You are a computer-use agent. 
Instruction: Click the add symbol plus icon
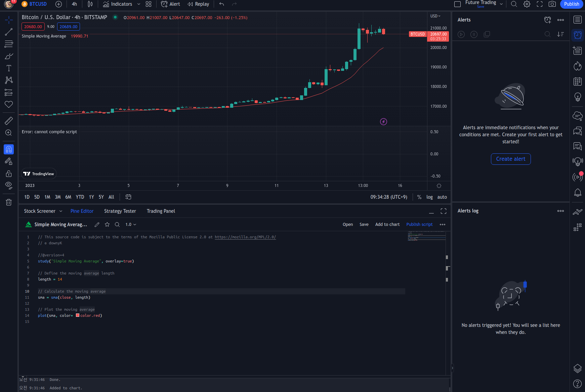[58, 4]
